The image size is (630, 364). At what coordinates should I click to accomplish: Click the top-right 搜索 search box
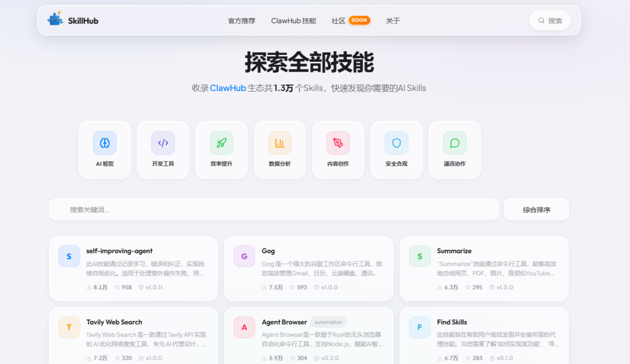pos(550,20)
